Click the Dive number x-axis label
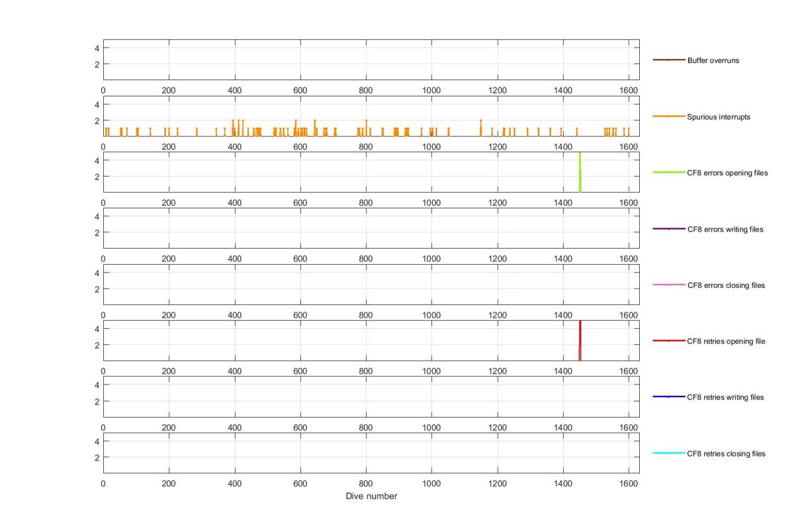Image resolution: width=794 pixels, height=532 pixels. [x=371, y=496]
